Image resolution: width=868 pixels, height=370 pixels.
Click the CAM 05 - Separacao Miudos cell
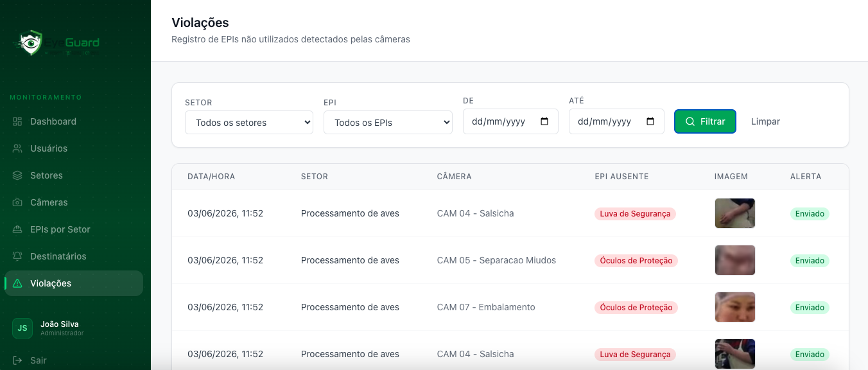pos(496,260)
